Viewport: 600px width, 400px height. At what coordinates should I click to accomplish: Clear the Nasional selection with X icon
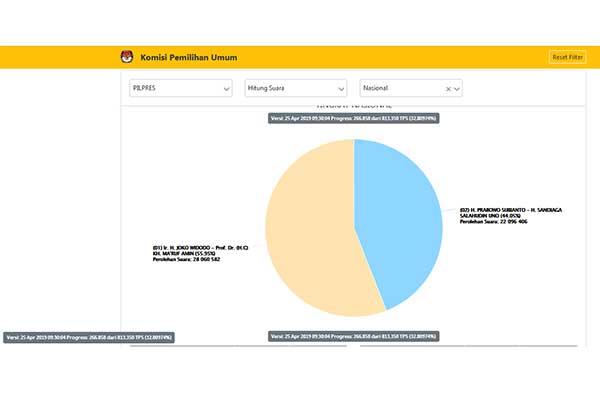[448, 89]
